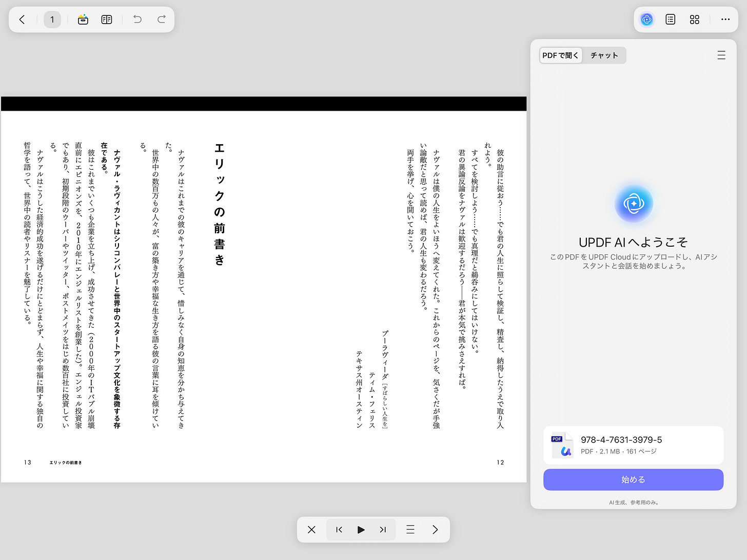Open the page thumbnails grid icon
This screenshot has width=747, height=560.
pyautogui.click(x=695, y=19)
